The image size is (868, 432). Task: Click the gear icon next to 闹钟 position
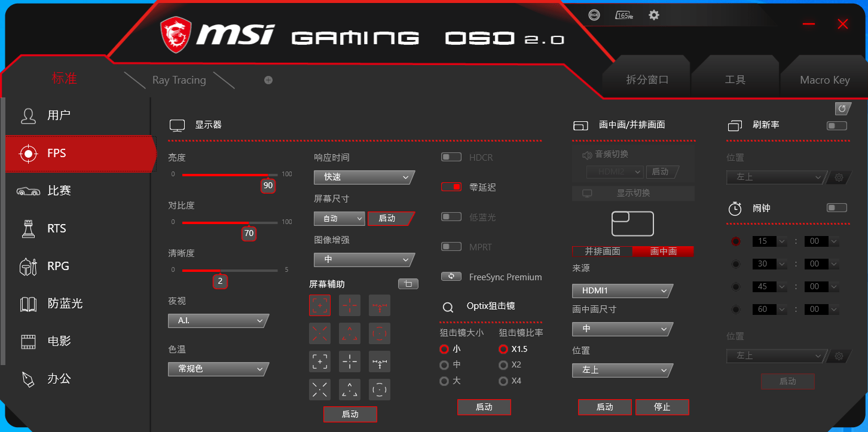tap(839, 356)
